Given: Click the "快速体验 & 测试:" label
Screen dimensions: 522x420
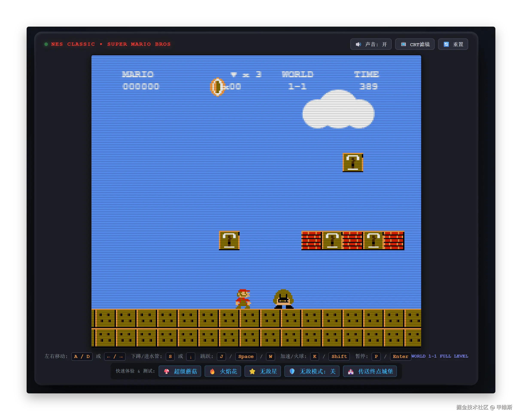Looking at the screenshot, I should 135,371.
